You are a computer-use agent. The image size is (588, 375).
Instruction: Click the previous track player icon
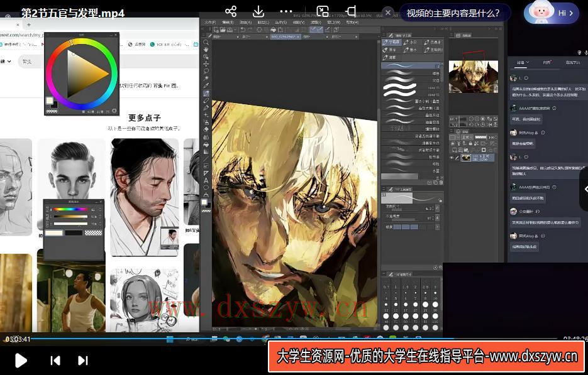pyautogui.click(x=55, y=361)
